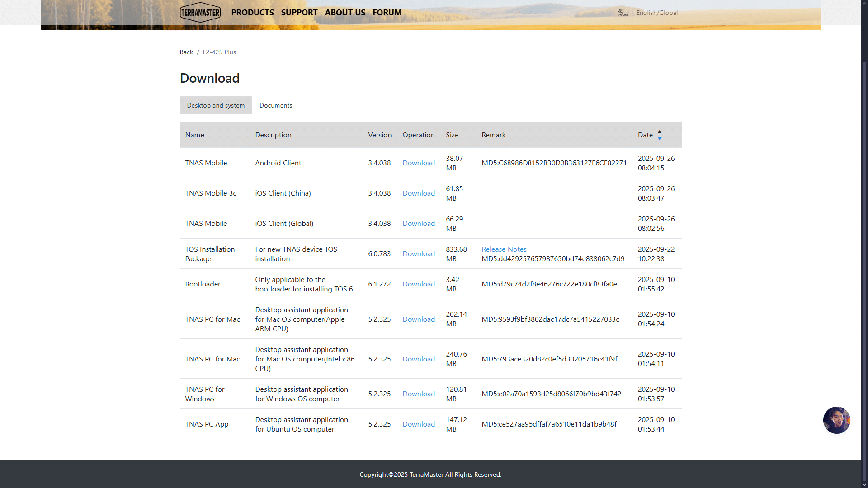
Task: Open the SUPPORT menu
Action: click(x=299, y=13)
